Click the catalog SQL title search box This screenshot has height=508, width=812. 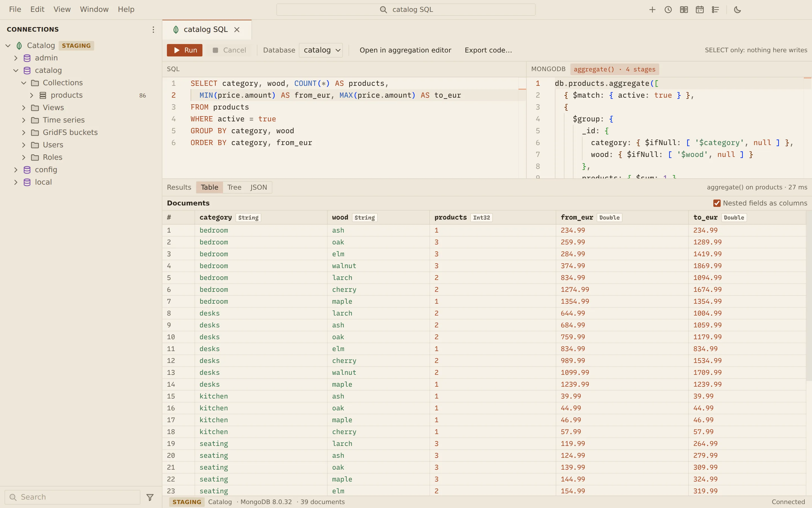point(406,10)
